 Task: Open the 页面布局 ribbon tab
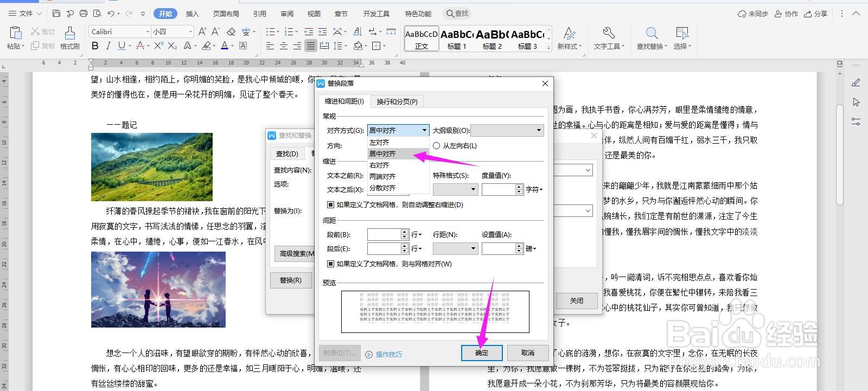coord(226,14)
